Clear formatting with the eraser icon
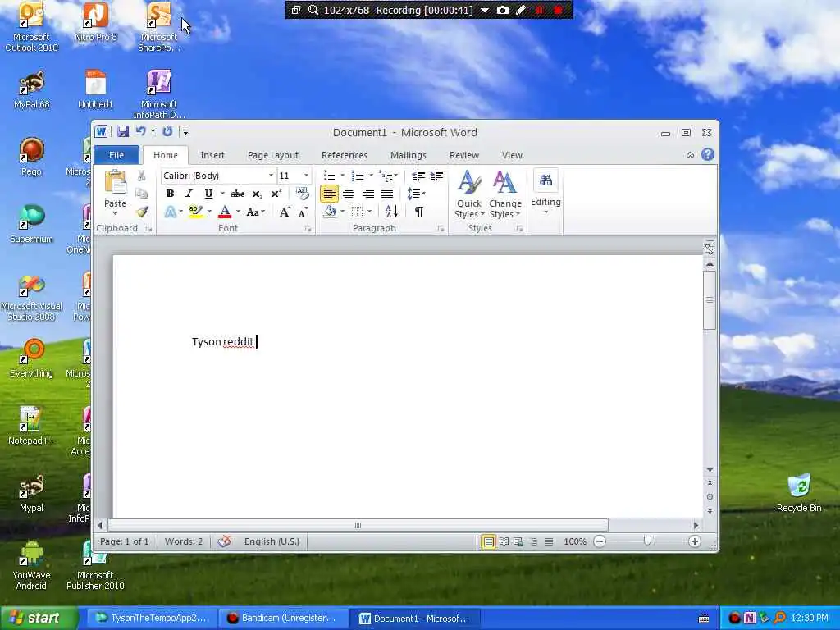The height and width of the screenshot is (630, 840). click(x=302, y=194)
